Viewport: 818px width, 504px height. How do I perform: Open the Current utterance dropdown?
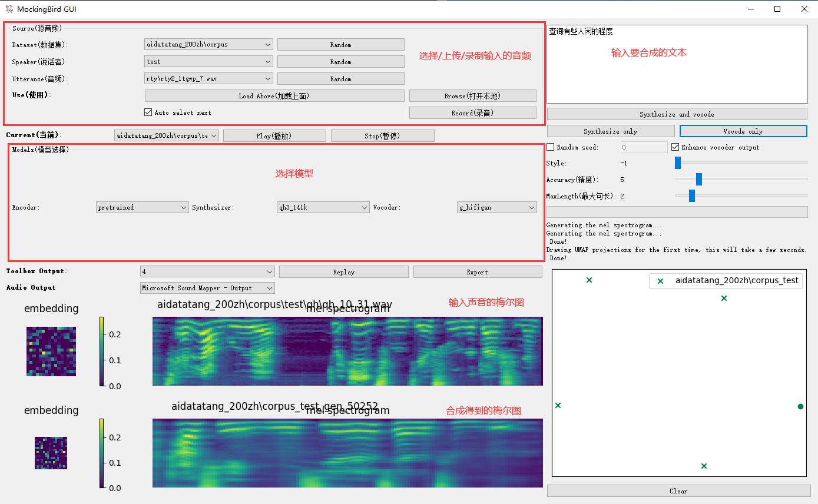(167, 135)
